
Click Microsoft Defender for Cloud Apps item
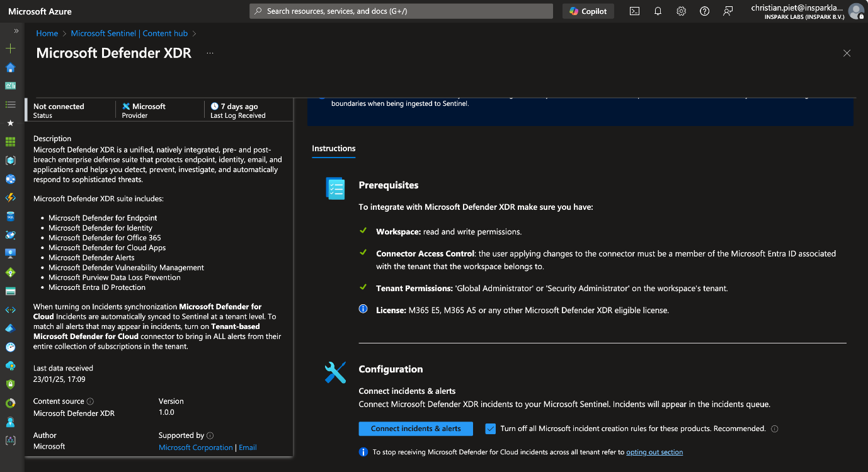tap(107, 248)
